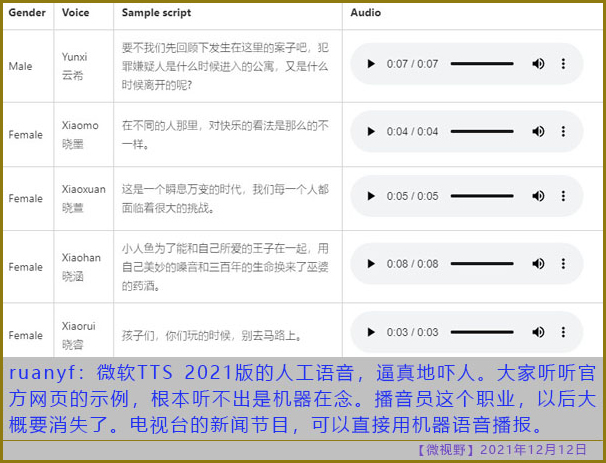The width and height of the screenshot is (606, 463).
Task: Click the 0:08 / 0:08 time display
Action: tap(412, 264)
